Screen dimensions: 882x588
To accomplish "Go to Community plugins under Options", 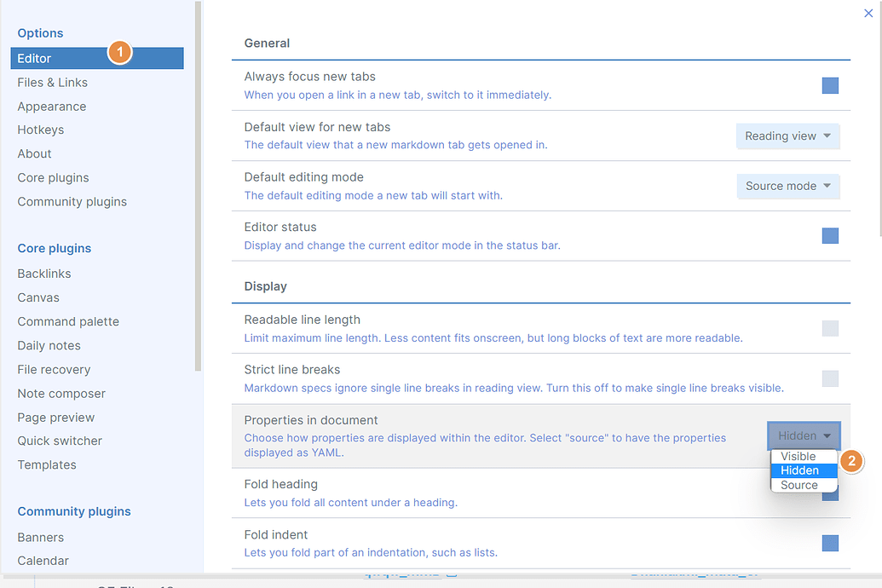I will 72,202.
